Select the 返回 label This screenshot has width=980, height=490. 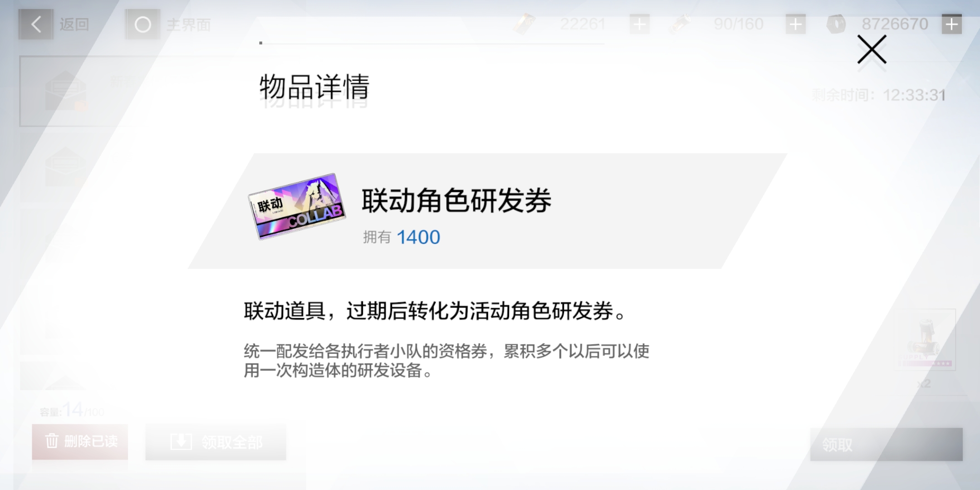click(74, 24)
